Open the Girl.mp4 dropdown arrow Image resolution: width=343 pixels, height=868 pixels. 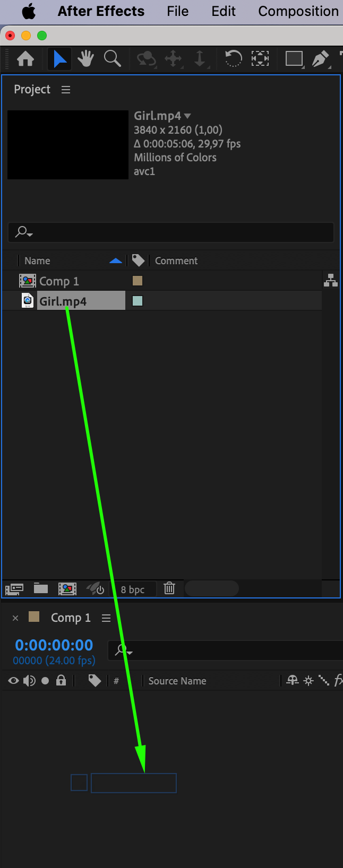tap(187, 116)
